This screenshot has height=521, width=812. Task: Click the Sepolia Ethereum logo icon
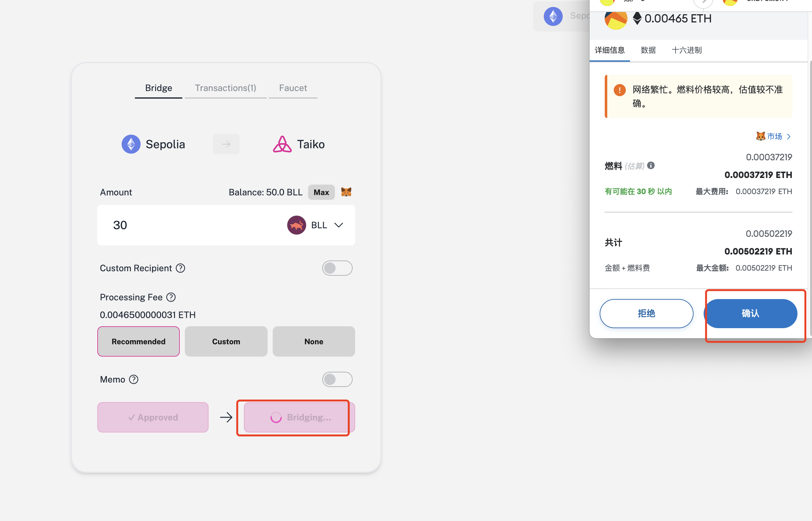click(131, 144)
